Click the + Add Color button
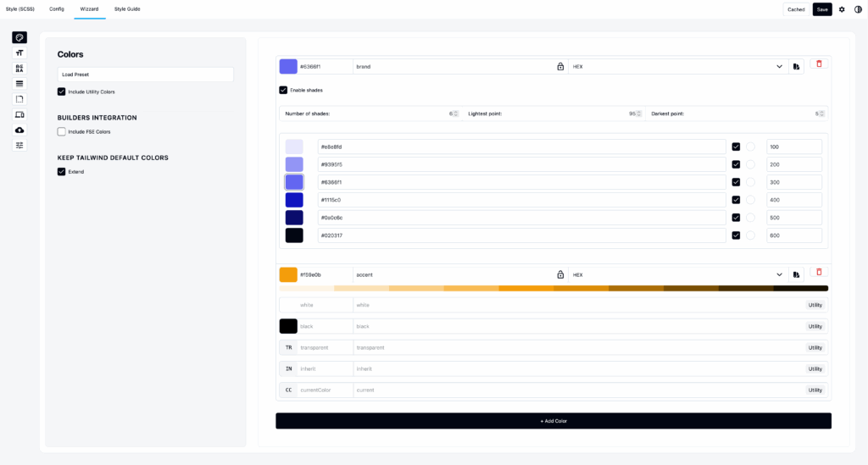868x465 pixels. coord(554,421)
